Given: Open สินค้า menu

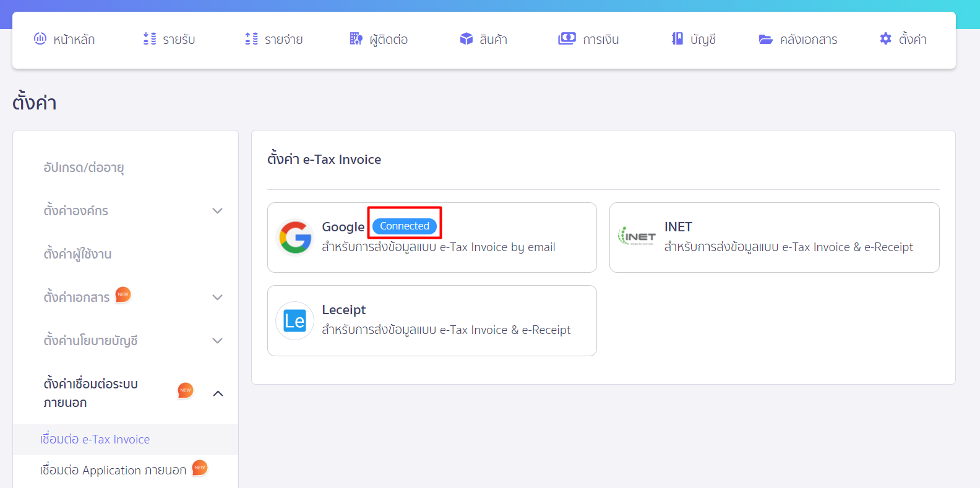Looking at the screenshot, I should tap(493, 40).
